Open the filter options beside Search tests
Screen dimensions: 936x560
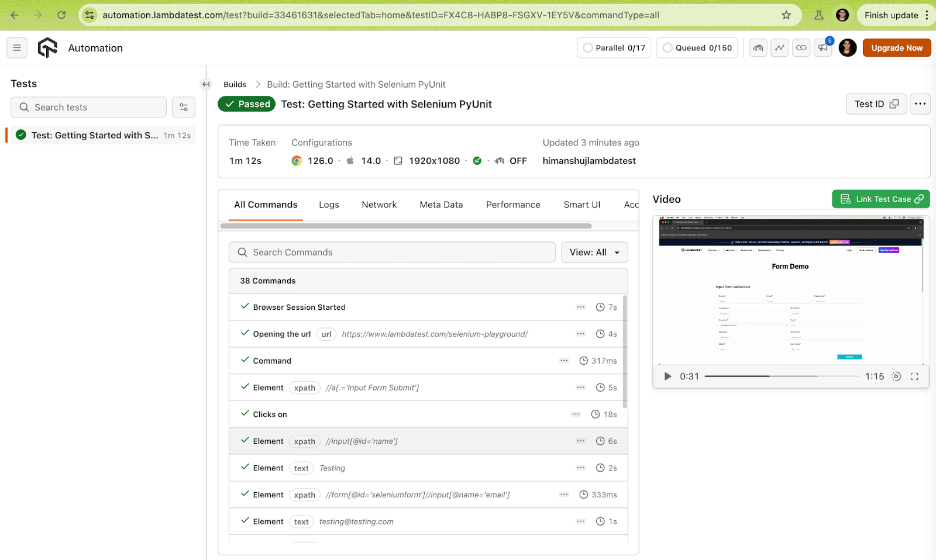[183, 107]
